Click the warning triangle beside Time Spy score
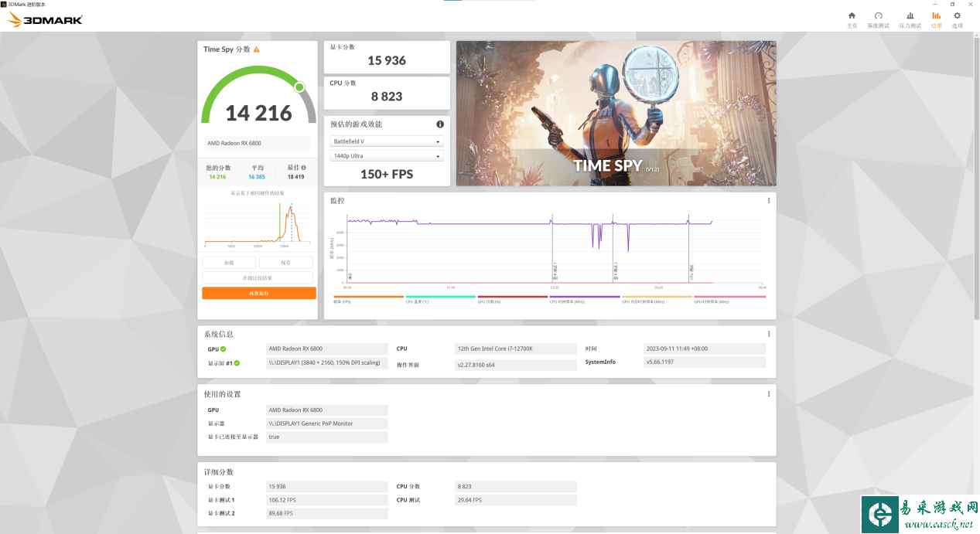The image size is (980, 534). [257, 49]
